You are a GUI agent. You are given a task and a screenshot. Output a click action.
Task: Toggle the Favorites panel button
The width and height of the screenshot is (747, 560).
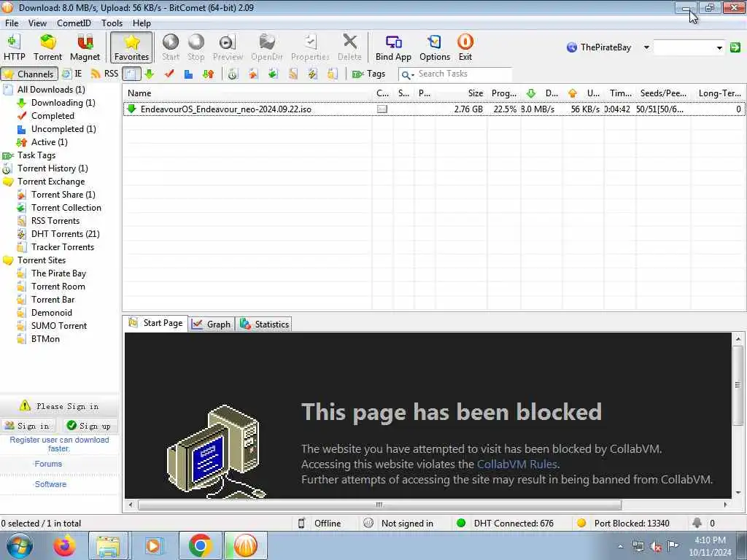point(131,47)
